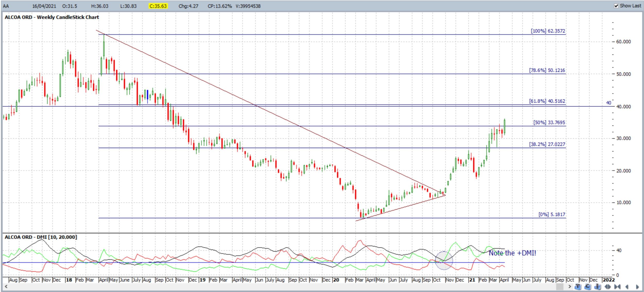
Task: Click the bold 20 year label on time axis
Action: pos(336,280)
